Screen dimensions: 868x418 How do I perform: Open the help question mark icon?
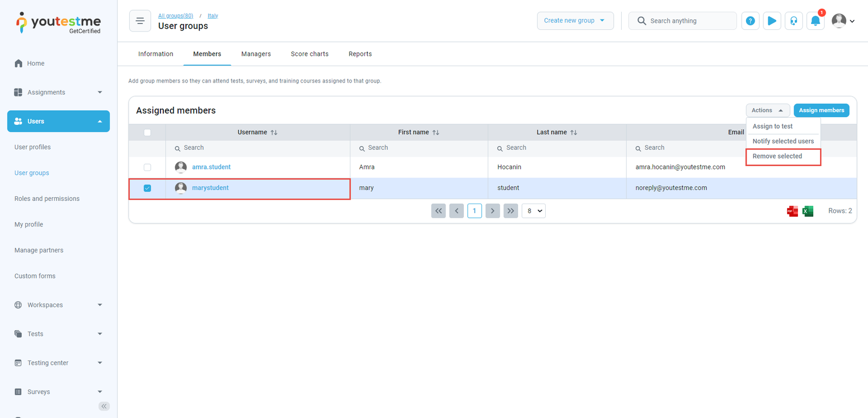[750, 21]
